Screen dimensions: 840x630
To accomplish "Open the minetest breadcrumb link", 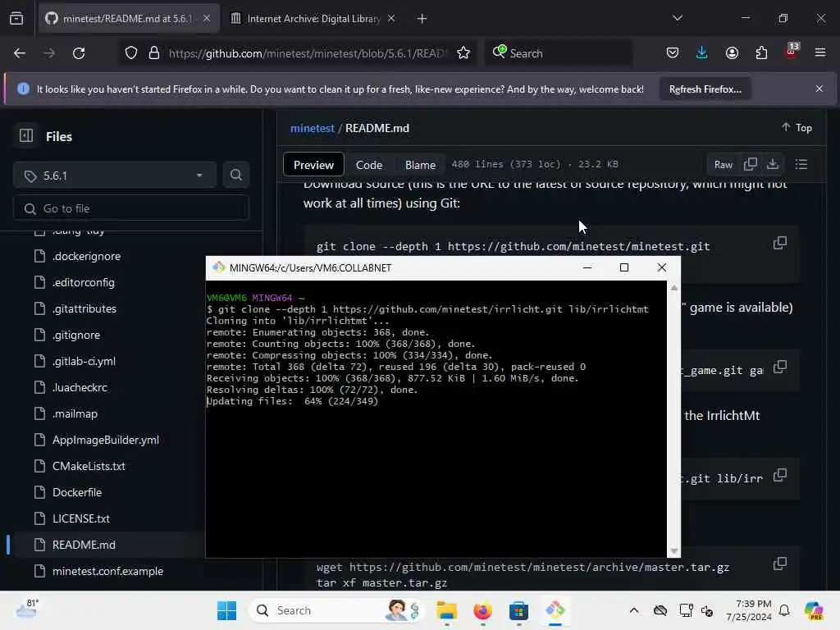I will pyautogui.click(x=313, y=128).
